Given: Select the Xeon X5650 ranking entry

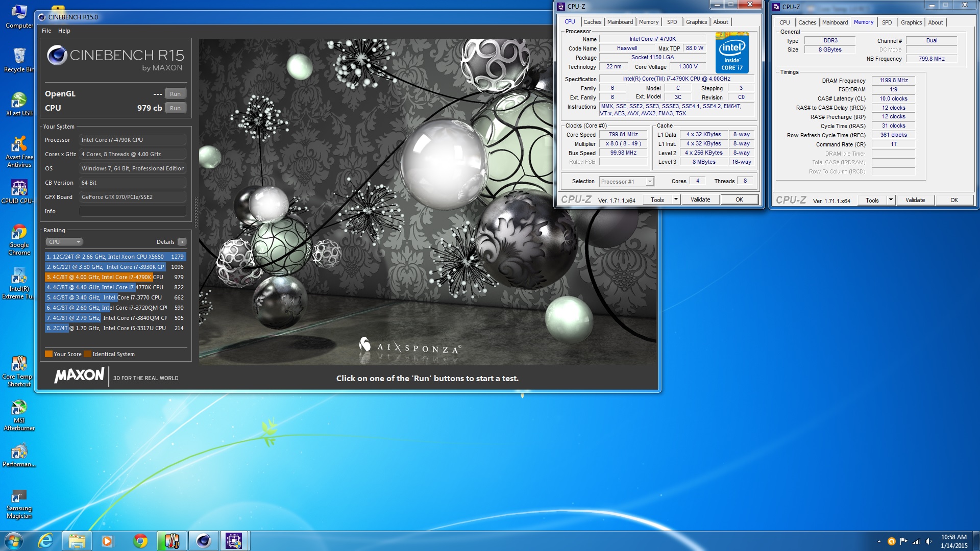Looking at the screenshot, I should point(115,257).
